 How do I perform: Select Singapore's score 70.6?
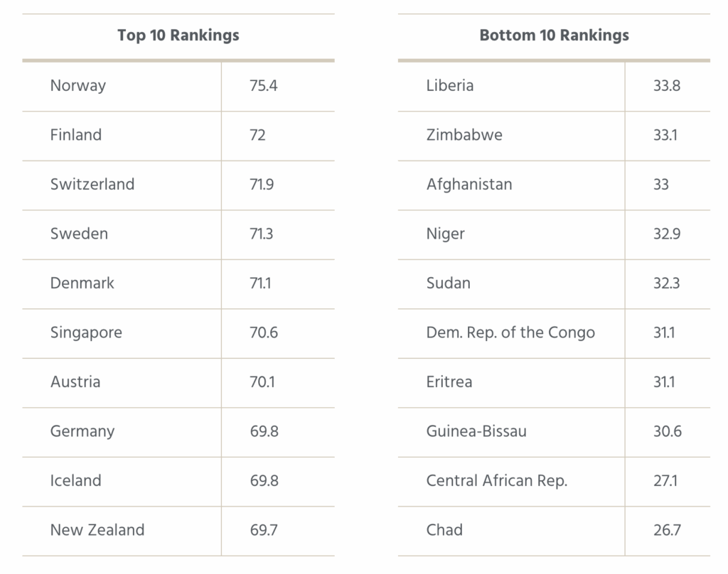[x=264, y=332]
